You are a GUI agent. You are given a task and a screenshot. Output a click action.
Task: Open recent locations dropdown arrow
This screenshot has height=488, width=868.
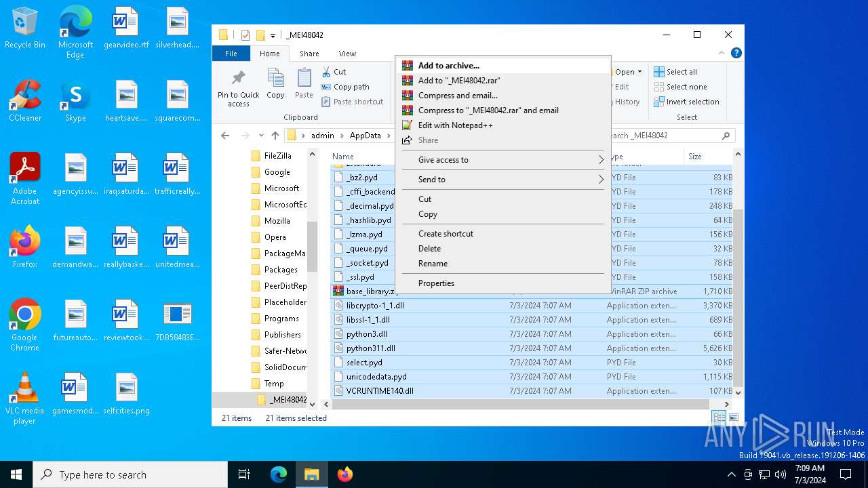point(260,136)
